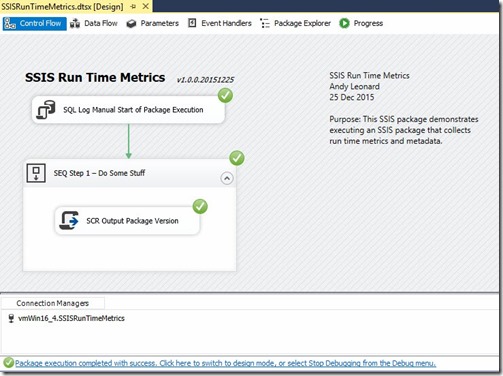Click the package execution completed link

(225, 363)
